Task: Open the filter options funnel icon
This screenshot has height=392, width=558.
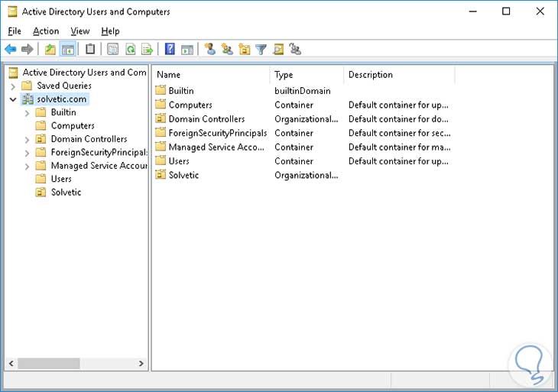Action: pyautogui.click(x=261, y=50)
